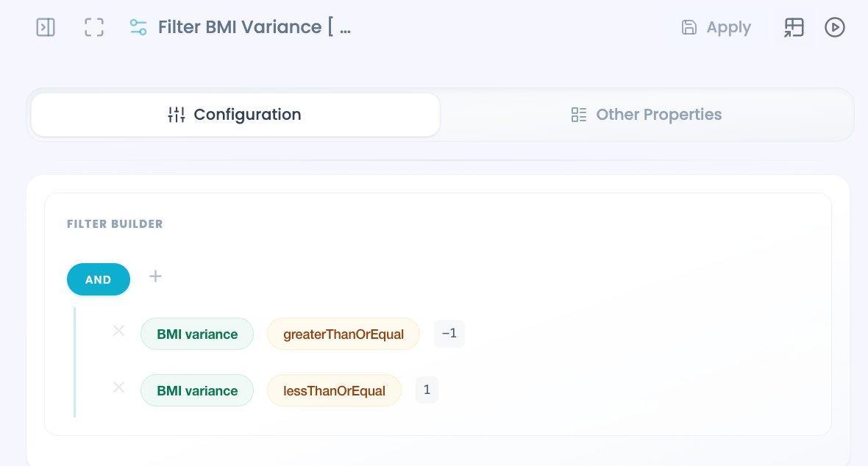
Task: Open the greaterThanOrEqual operator selector
Action: [x=344, y=334]
